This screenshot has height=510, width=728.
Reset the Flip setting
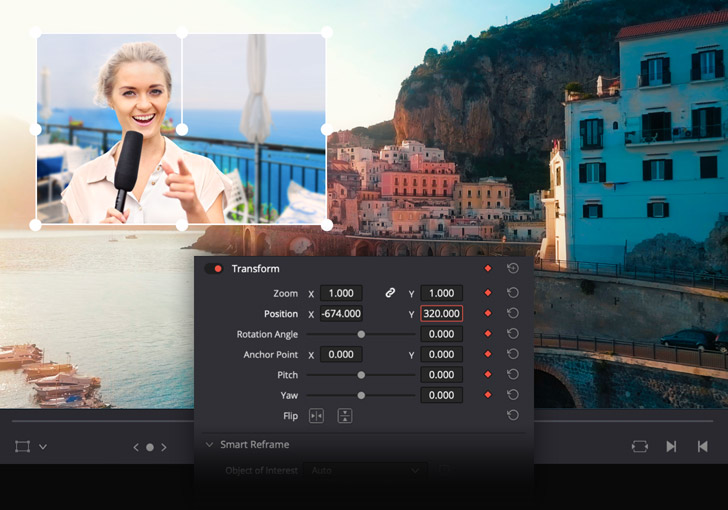[513, 415]
